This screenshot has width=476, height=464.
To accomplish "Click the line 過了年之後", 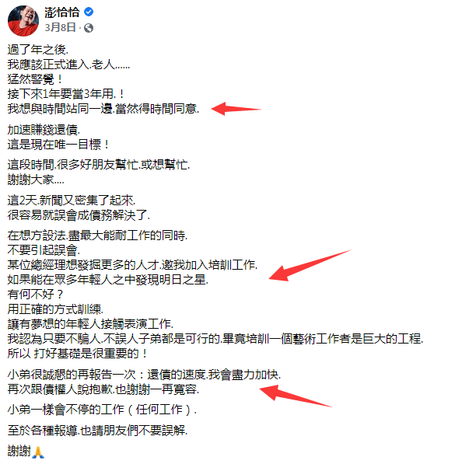I will [38, 49].
